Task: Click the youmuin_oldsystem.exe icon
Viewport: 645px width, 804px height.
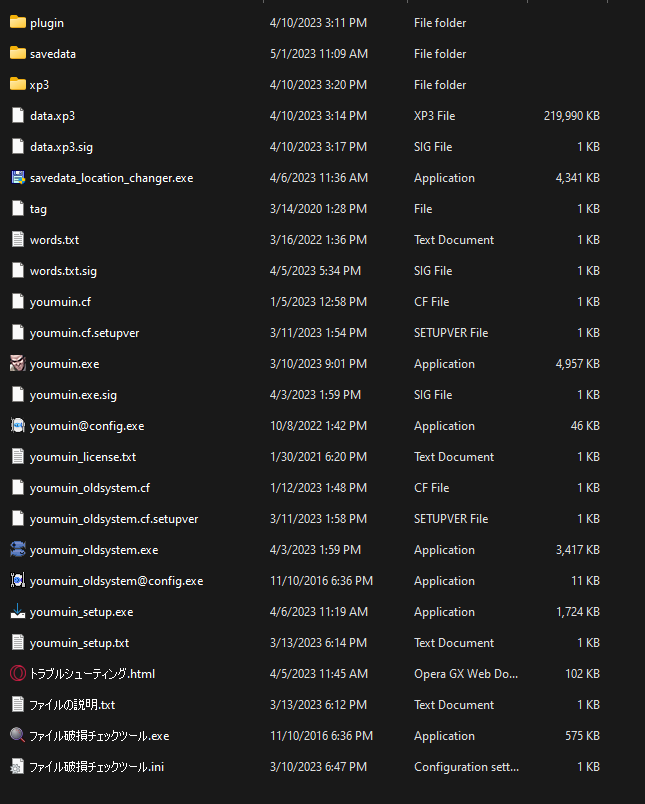Action: click(18, 550)
